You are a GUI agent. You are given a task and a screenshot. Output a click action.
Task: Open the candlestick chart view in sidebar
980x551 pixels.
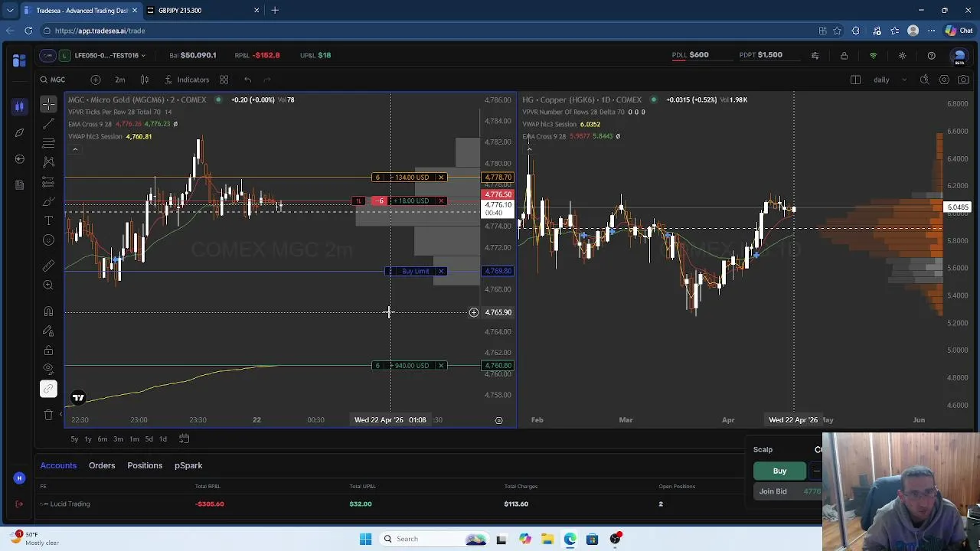(x=19, y=106)
